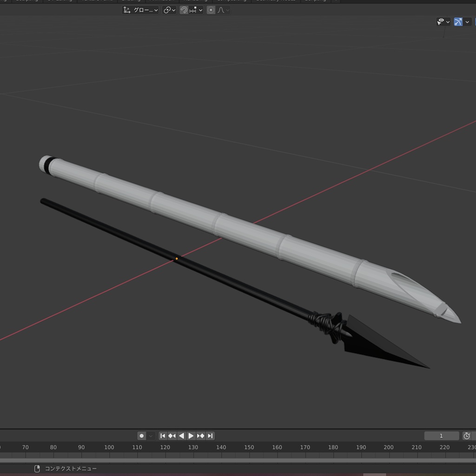
Task: Jump to the last frame
Action: pyautogui.click(x=210, y=436)
